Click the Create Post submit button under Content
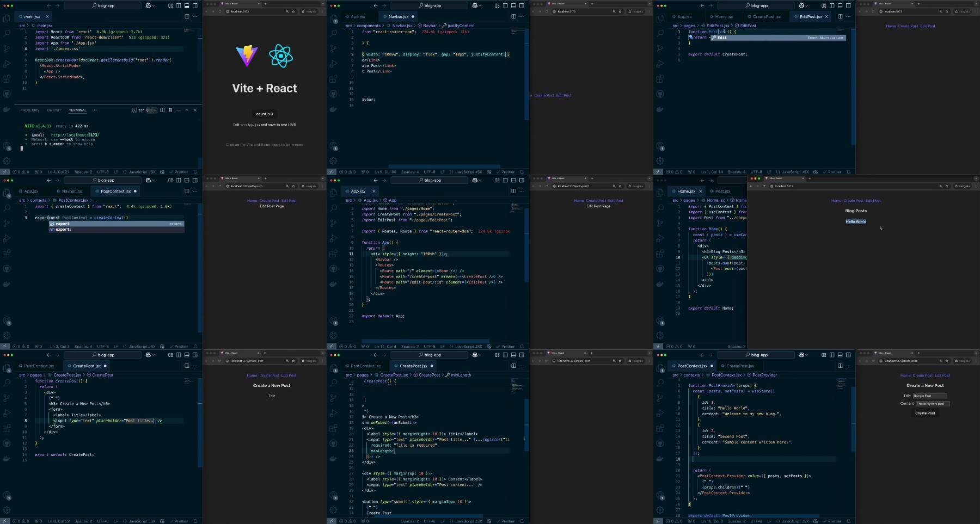This screenshot has width=980, height=524. 925,413
